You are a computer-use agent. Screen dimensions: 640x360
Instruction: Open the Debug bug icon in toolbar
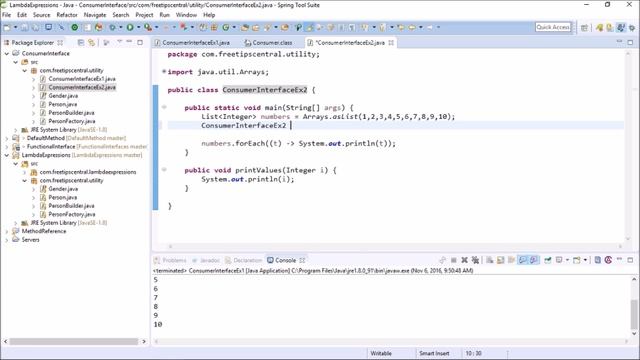112,27
